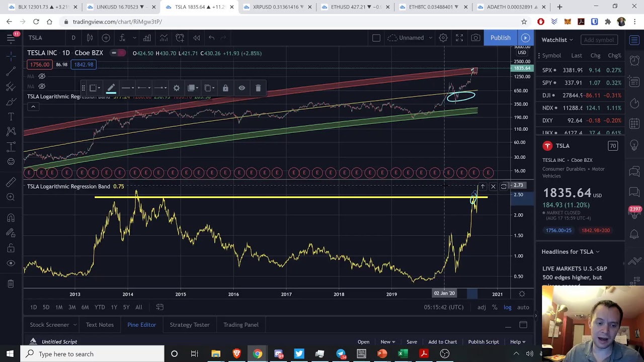Switch to Pine Editor tab
644x362 pixels.
click(141, 325)
